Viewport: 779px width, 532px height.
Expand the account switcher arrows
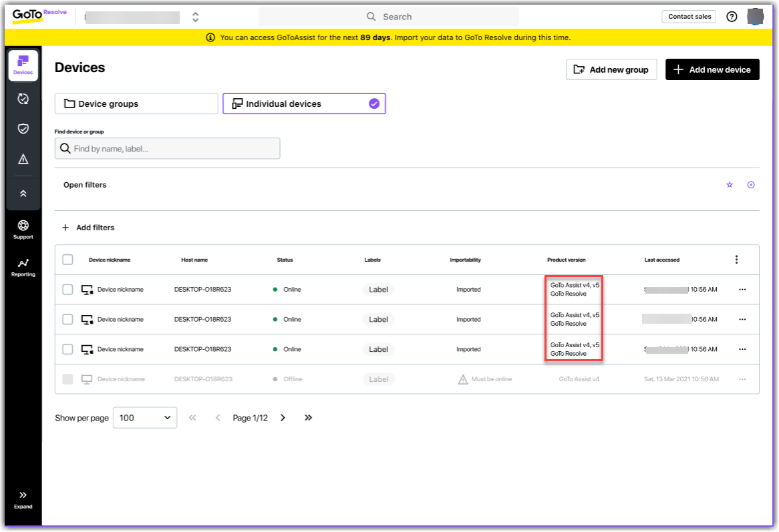pyautogui.click(x=195, y=17)
